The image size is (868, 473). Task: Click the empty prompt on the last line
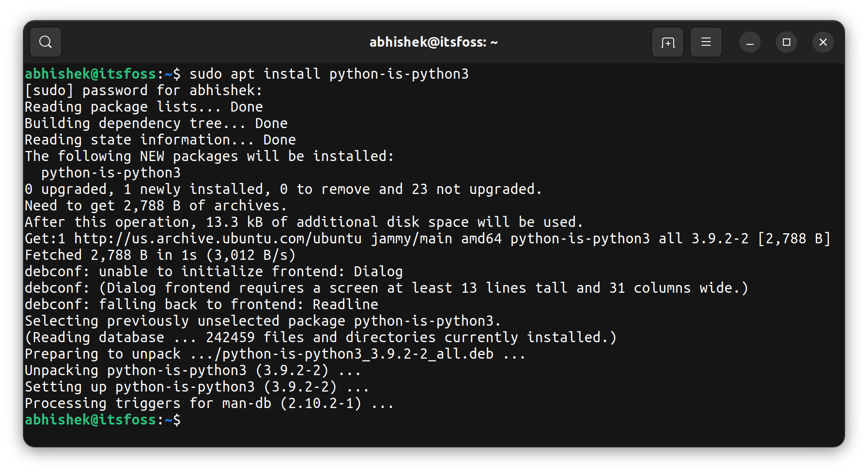(192, 419)
